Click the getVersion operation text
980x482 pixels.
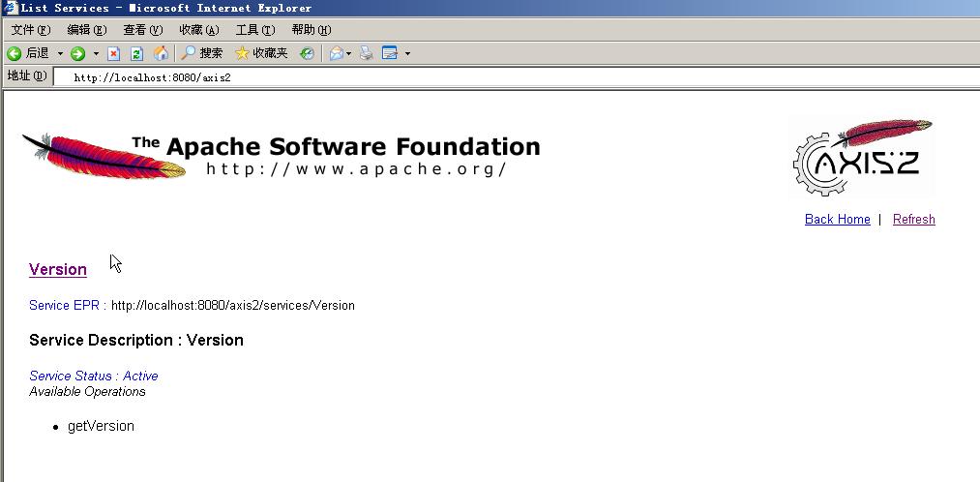coord(101,427)
